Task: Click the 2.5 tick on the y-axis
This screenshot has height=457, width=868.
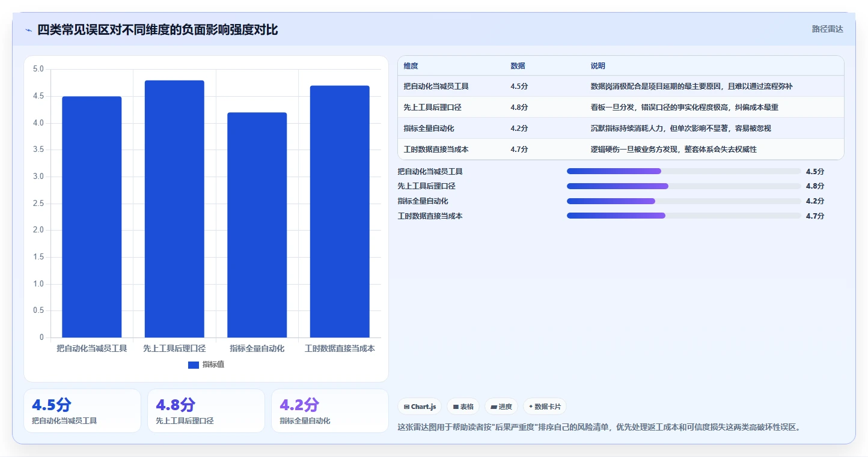Action: click(38, 204)
